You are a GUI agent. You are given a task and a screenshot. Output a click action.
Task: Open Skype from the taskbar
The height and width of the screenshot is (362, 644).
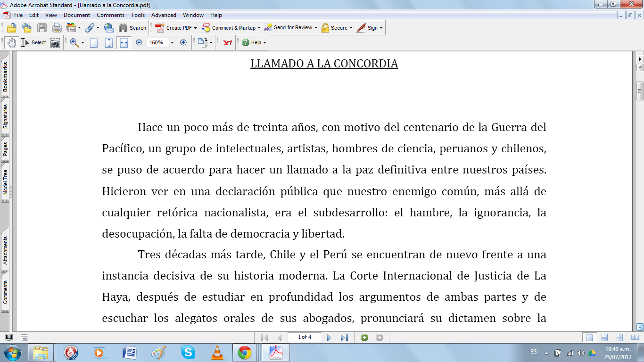pos(188,352)
